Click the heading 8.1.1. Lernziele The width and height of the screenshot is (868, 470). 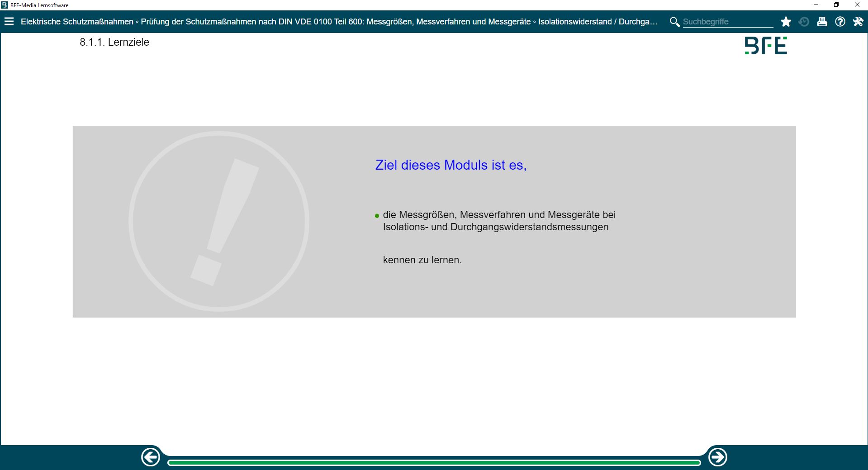coord(114,43)
